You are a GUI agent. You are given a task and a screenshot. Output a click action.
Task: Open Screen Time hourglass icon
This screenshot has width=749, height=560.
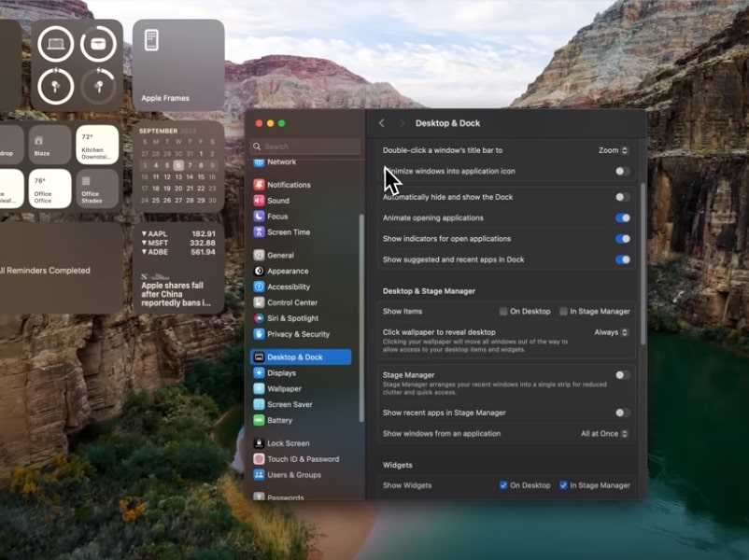pyautogui.click(x=259, y=232)
